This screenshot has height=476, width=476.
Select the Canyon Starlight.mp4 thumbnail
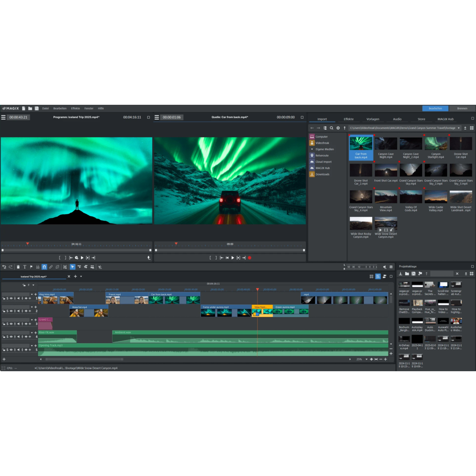436,143
